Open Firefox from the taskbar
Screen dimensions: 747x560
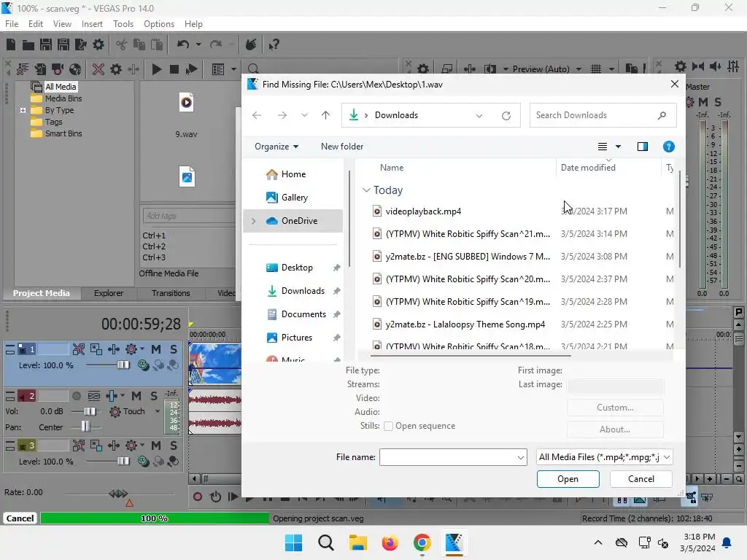390,542
